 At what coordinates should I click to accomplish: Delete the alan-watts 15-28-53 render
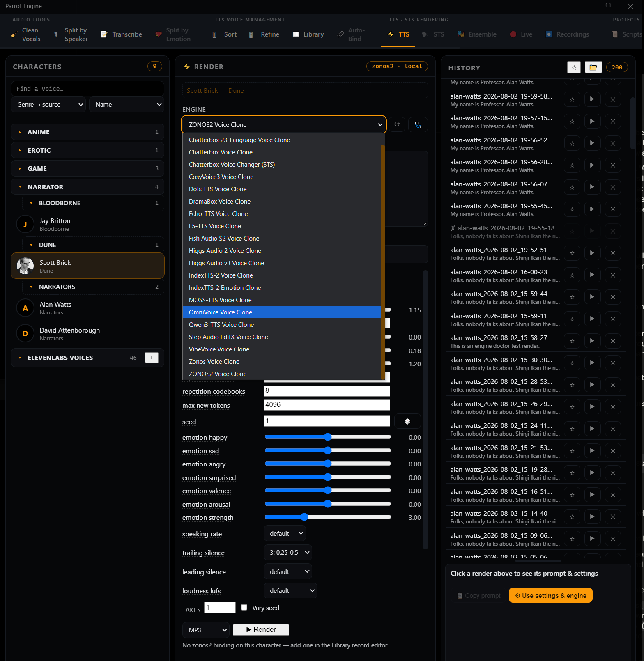pyautogui.click(x=613, y=385)
